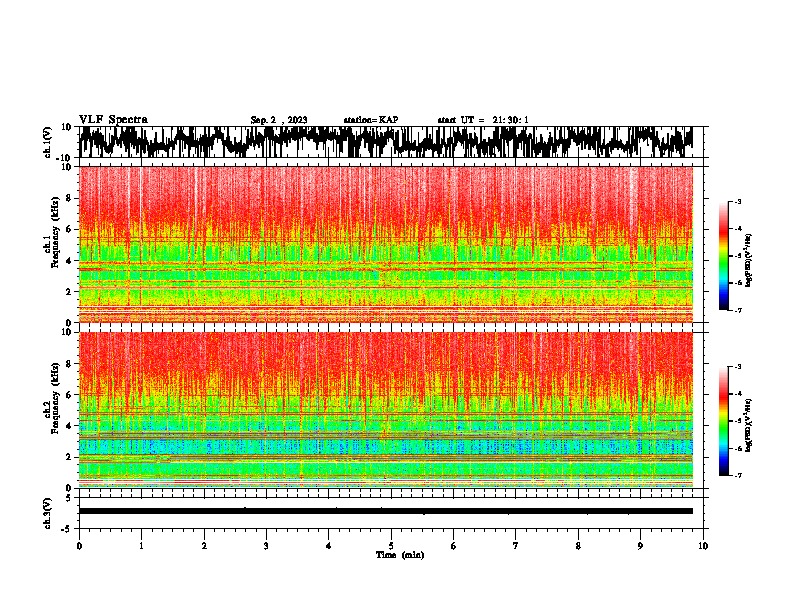Click time axis tick label "3"
Viewport: 792px width, 612px height.
pyautogui.click(x=266, y=546)
